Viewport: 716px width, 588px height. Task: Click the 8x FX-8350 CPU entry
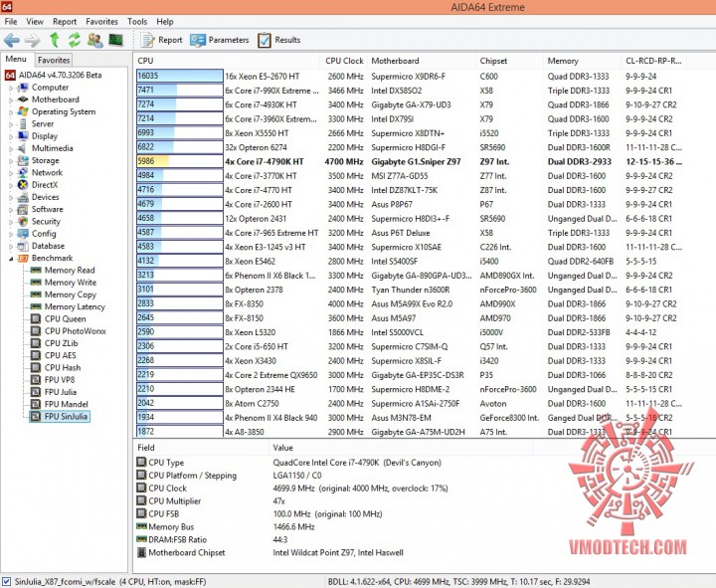(244, 303)
